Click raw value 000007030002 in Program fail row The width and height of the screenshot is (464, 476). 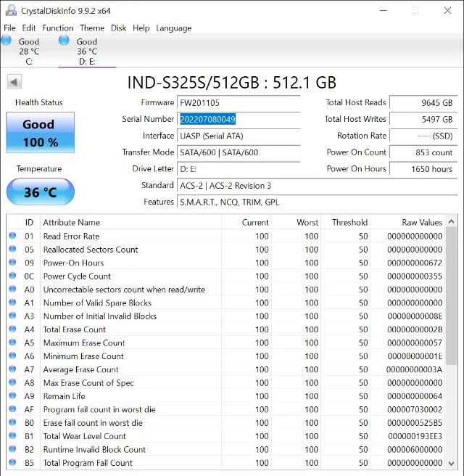pyautogui.click(x=415, y=409)
